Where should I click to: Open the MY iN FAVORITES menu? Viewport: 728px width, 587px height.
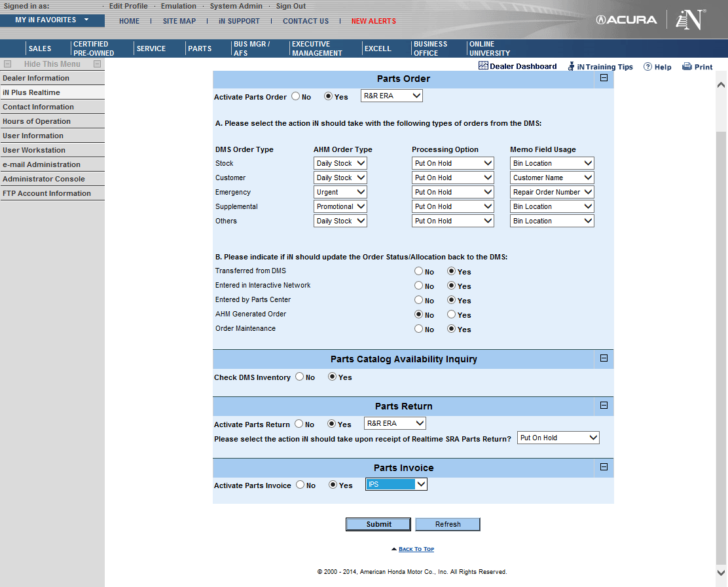tap(52, 20)
